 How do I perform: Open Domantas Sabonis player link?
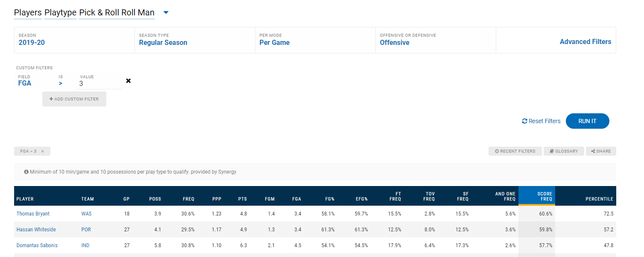(x=37, y=245)
